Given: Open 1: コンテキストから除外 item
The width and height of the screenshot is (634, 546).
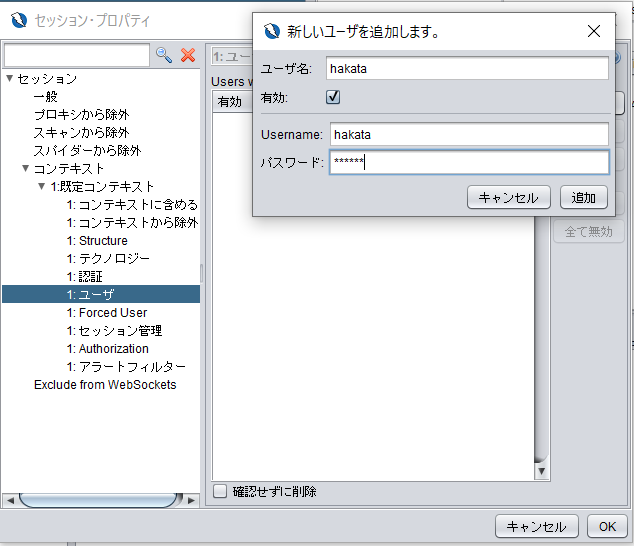Looking at the screenshot, I should point(132,222).
